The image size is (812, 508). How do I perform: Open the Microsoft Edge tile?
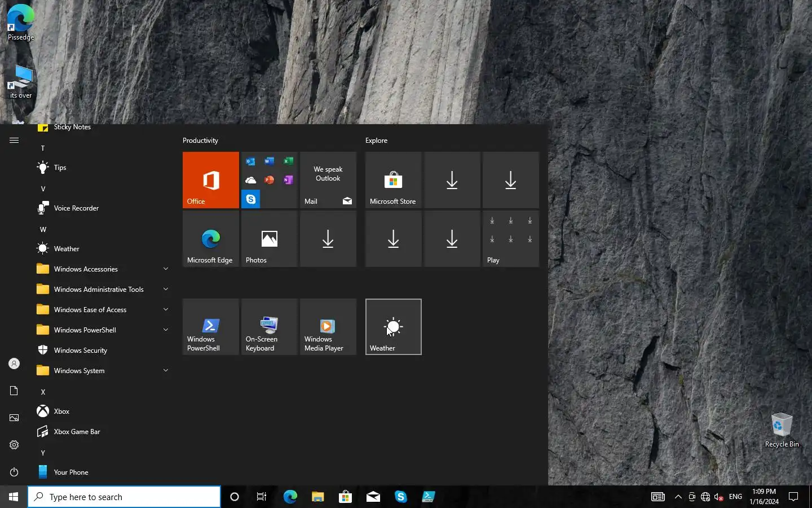(x=210, y=239)
